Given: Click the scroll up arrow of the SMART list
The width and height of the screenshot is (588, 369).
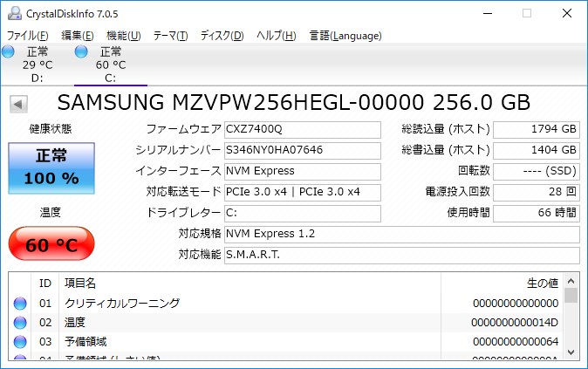Looking at the screenshot, I should [571, 281].
